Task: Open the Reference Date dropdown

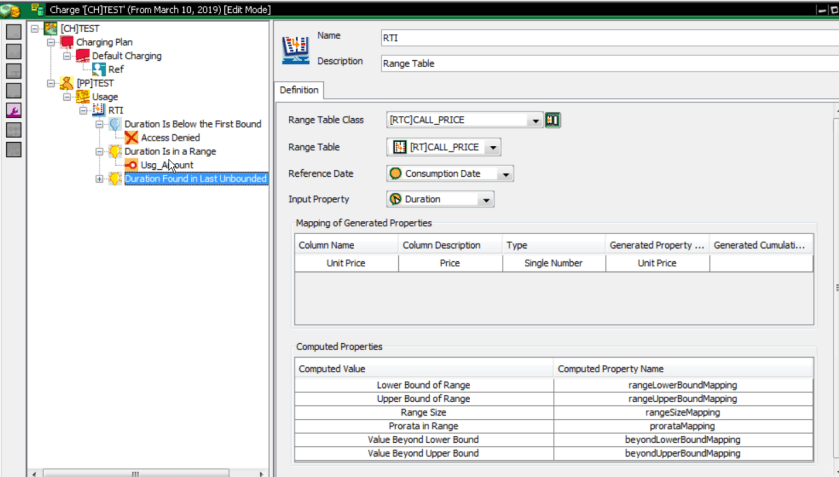Action: [x=506, y=174]
